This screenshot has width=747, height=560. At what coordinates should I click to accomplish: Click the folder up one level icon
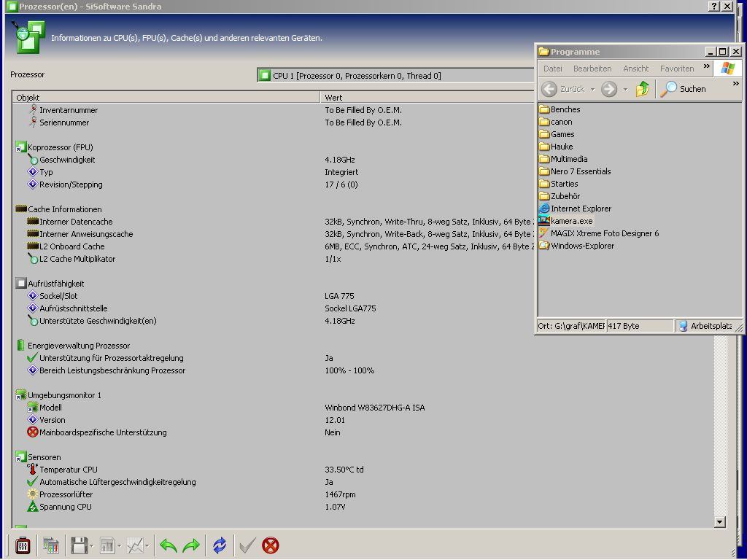642,89
